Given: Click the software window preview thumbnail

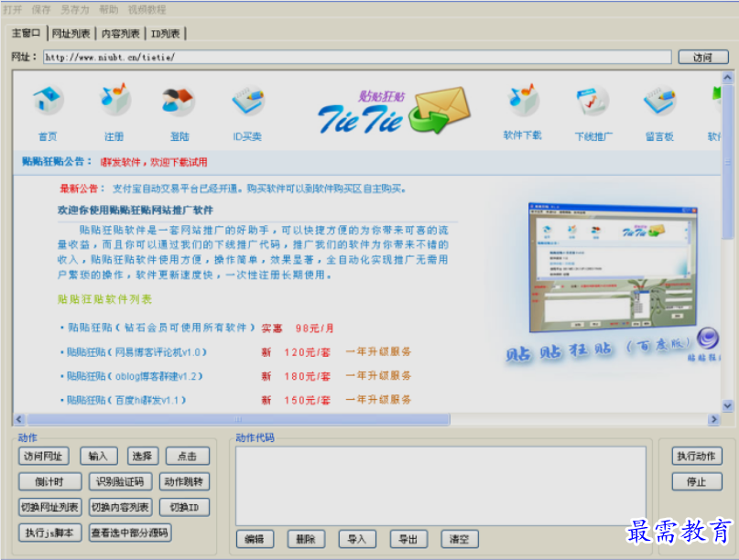Looking at the screenshot, I should pos(613,267).
